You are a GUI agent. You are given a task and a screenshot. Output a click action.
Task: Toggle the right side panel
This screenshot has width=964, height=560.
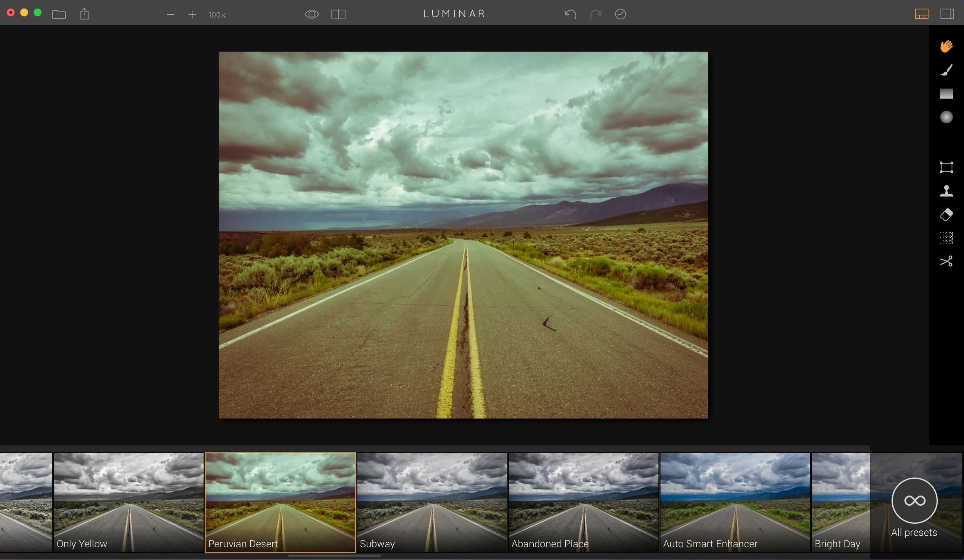[x=947, y=14]
